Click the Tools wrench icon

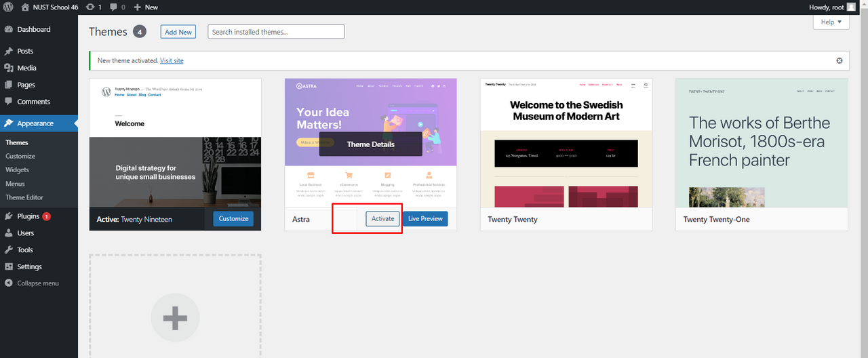click(9, 250)
